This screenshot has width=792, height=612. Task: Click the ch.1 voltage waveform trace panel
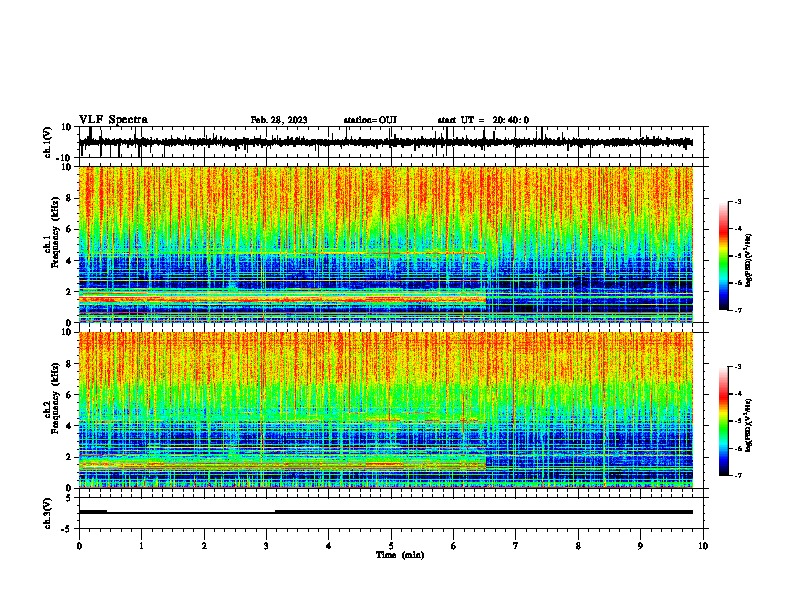tap(391, 142)
